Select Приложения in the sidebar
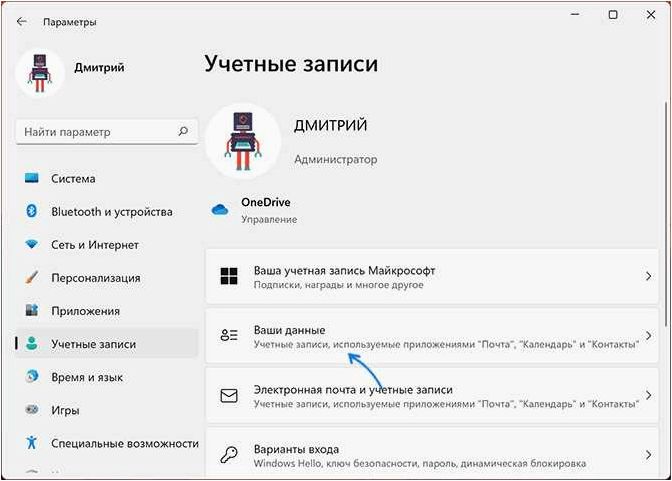The image size is (672, 481). click(x=107, y=311)
